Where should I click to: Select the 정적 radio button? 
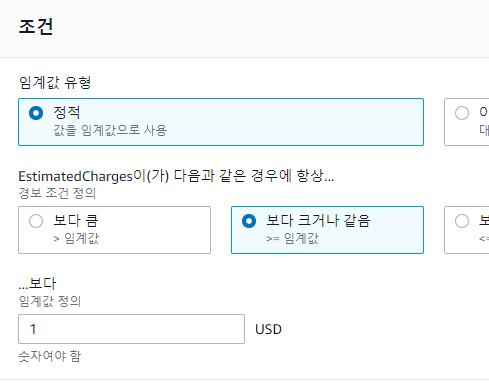36,113
